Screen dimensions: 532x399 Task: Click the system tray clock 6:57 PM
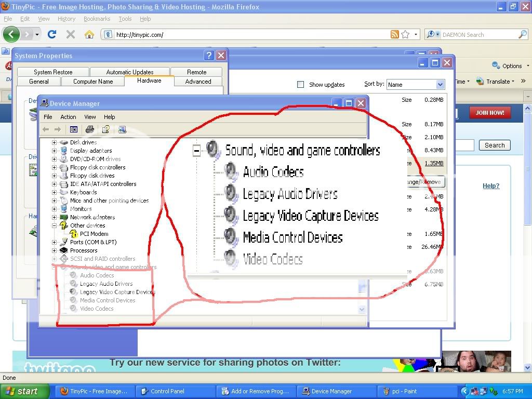click(x=513, y=391)
